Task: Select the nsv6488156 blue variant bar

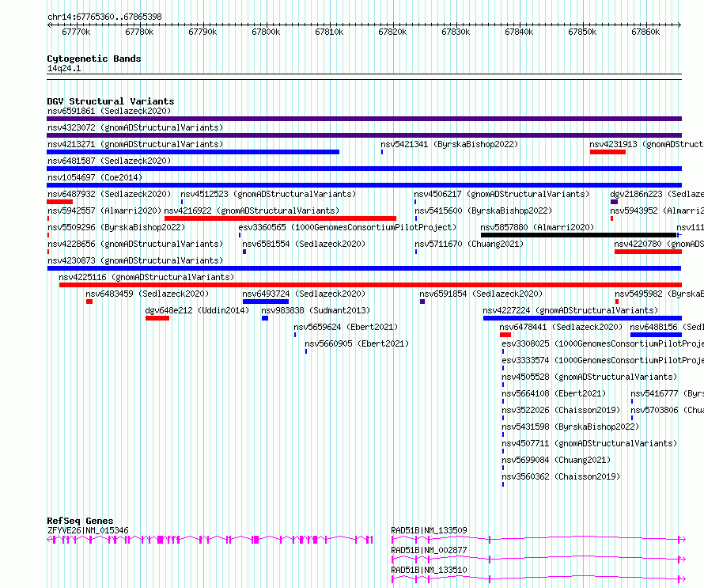Action: click(x=656, y=335)
